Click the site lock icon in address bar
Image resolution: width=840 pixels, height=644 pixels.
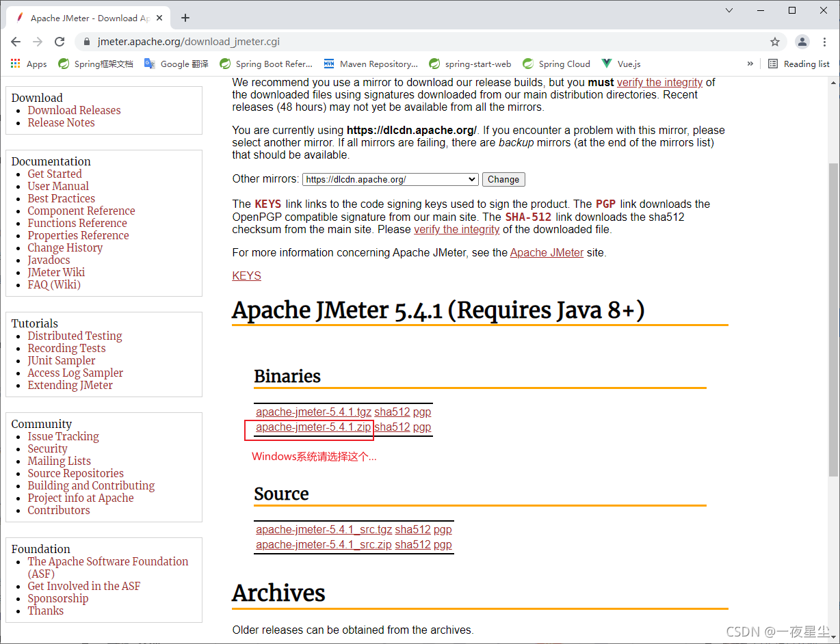click(86, 42)
